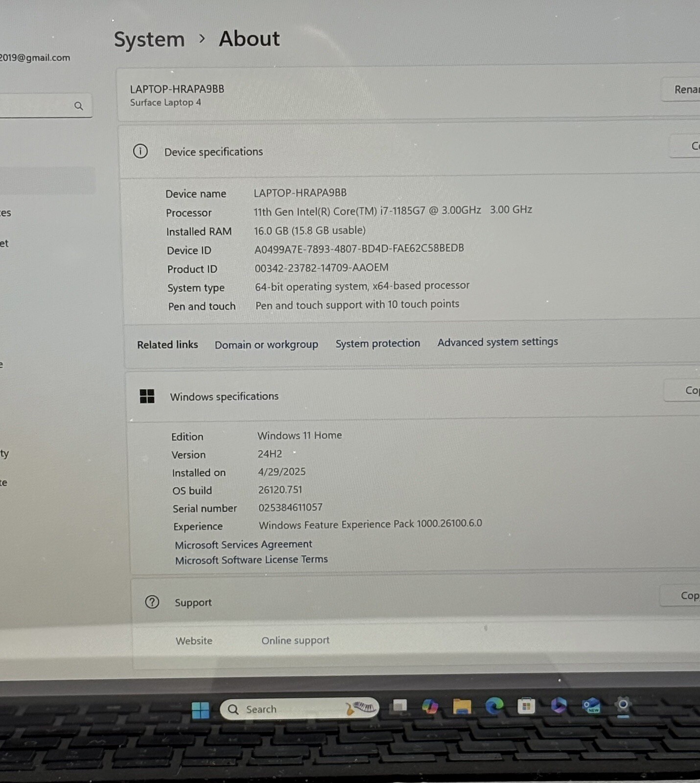Screen dimensions: 700x783
Task: Select the Version value 24H2
Action: [270, 454]
